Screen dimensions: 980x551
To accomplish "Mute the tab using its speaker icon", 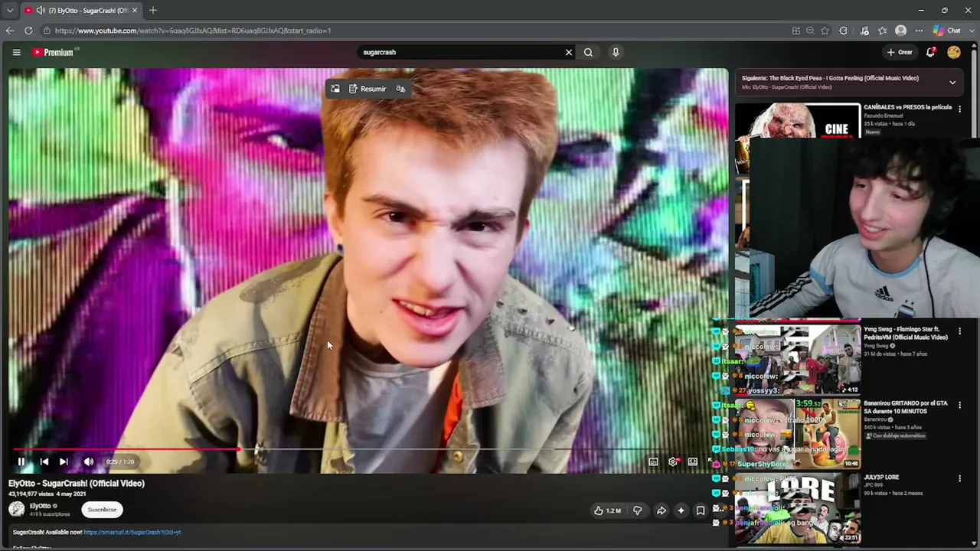I will point(40,11).
